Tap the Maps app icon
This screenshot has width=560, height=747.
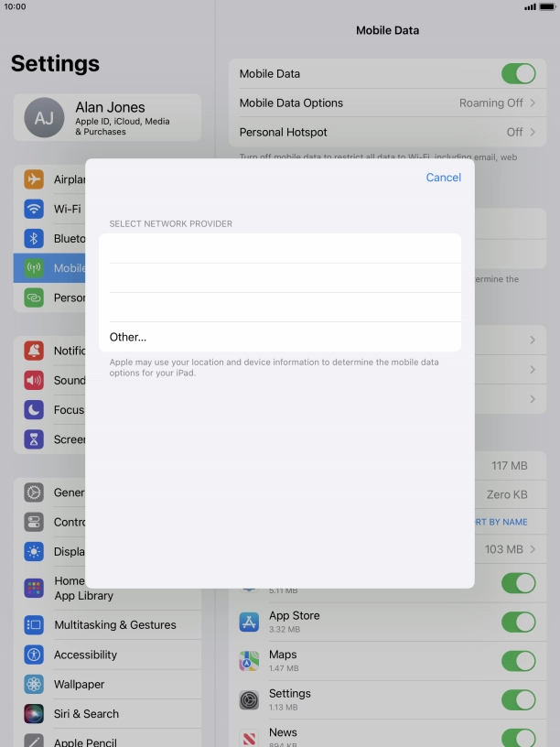249,661
